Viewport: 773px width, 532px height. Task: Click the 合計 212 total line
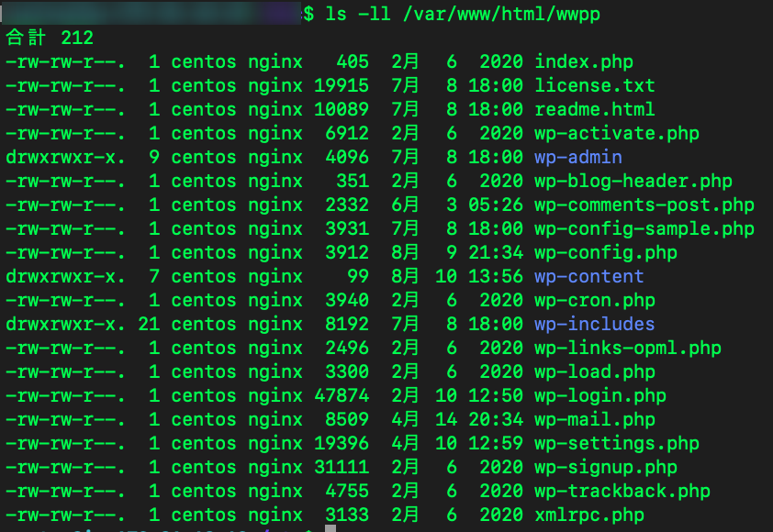pyautogui.click(x=50, y=38)
